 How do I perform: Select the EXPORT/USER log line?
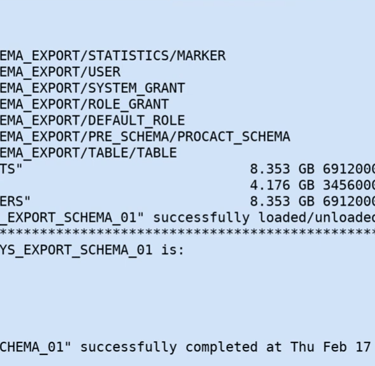60,72
